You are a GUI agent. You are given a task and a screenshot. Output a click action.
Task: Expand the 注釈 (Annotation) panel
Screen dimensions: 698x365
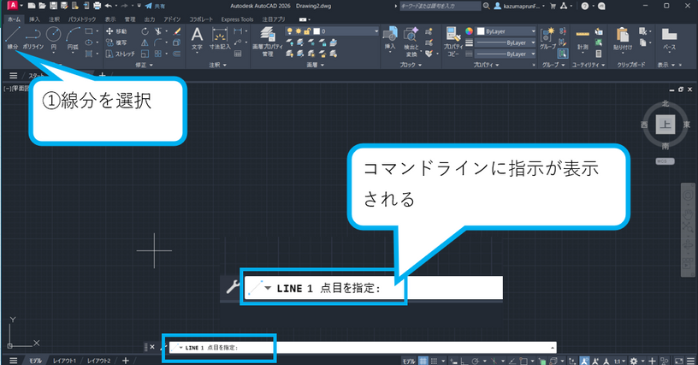click(218, 65)
